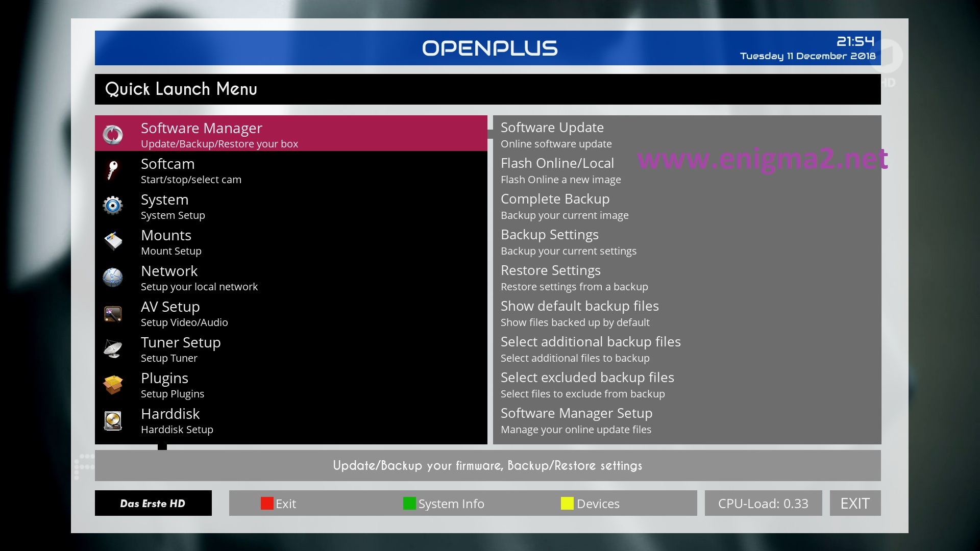Choose Select additional backup files
Image resolution: width=980 pixels, height=551 pixels.
pos(687,348)
